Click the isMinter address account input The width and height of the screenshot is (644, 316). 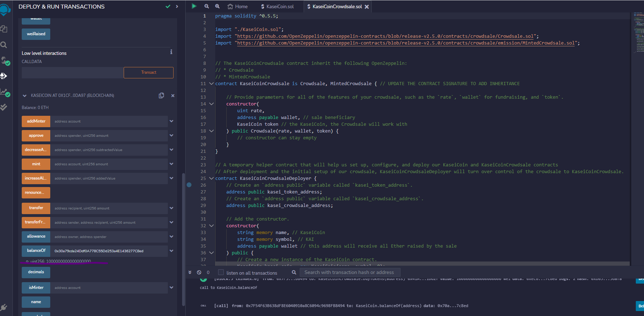point(109,288)
